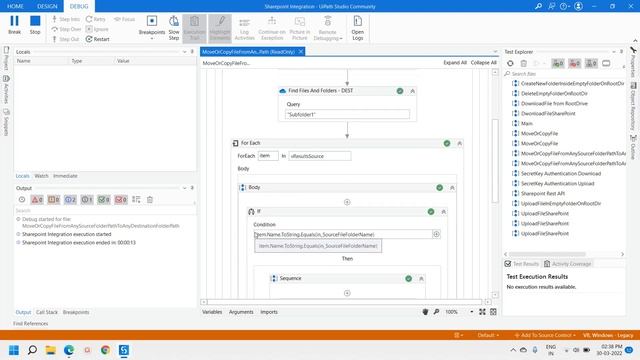
Task: Select SecretKey Authentication Download workflow
Action: 561,173
